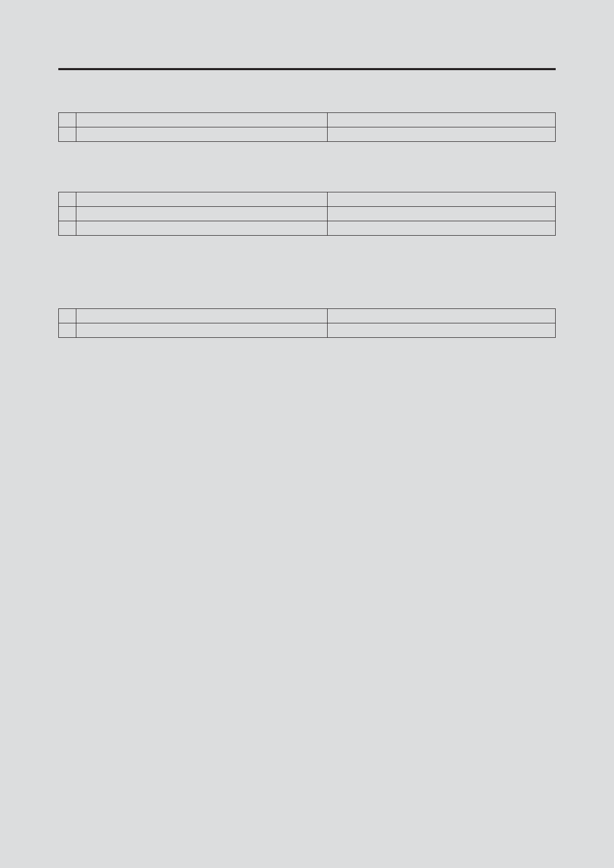The image size is (614, 868).
Task: Click second table's first-row right cell
Action: (x=442, y=200)
